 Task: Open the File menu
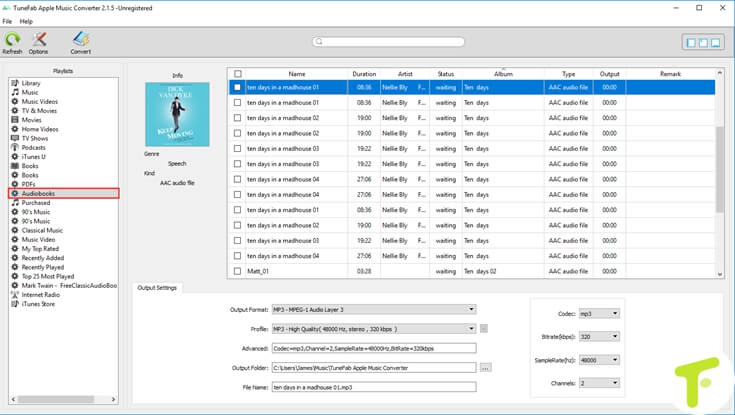tap(7, 21)
